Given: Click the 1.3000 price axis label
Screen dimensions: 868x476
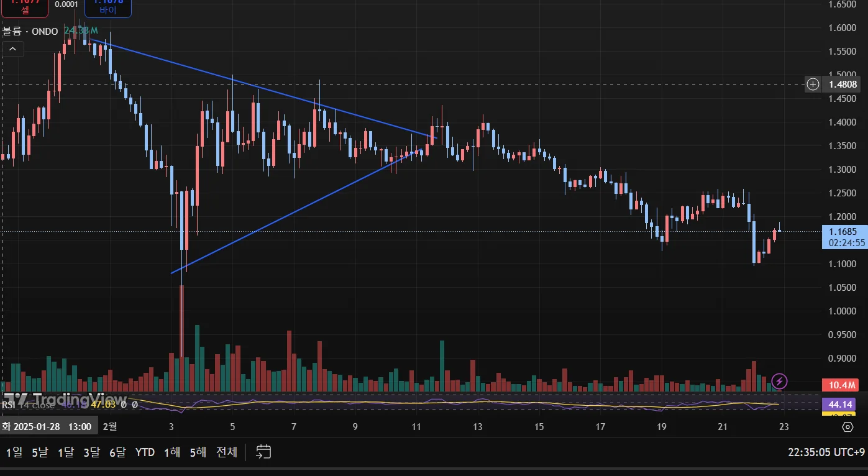Looking at the screenshot, I should (843, 170).
